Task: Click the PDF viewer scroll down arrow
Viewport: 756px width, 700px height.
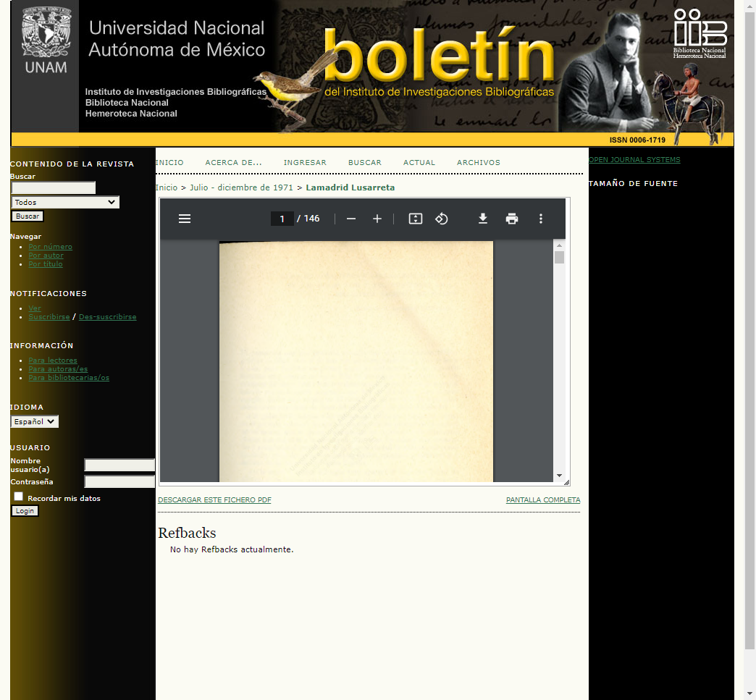Action: coord(559,476)
